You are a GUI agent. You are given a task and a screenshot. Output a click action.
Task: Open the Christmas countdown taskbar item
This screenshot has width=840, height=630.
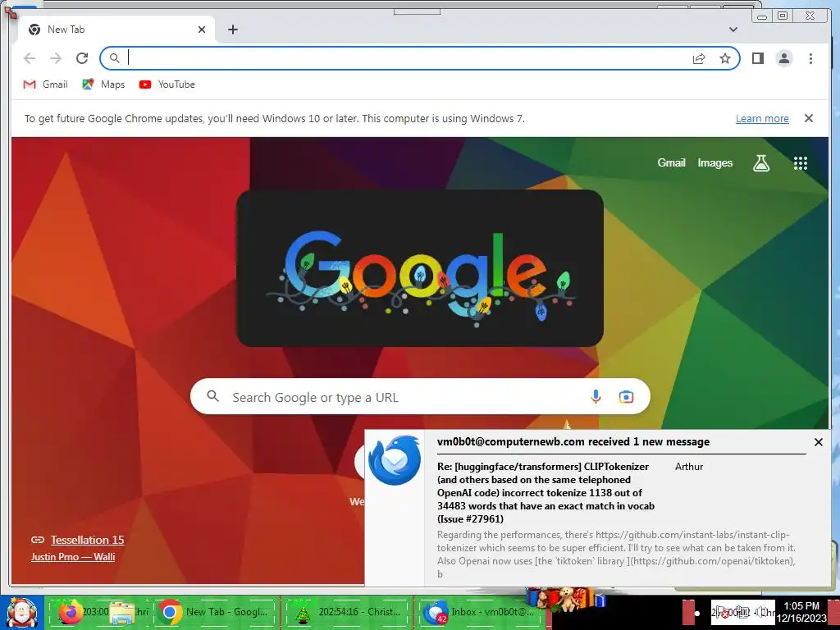coord(348,612)
